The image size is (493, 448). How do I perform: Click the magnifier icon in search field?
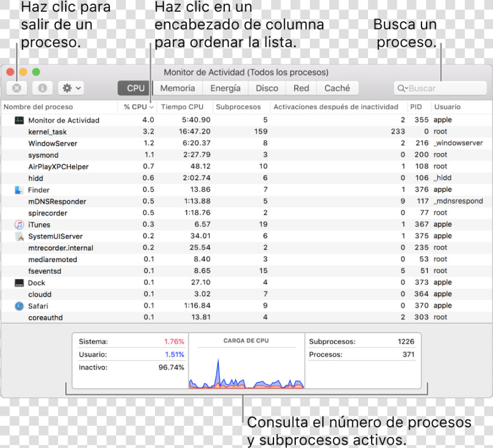click(x=401, y=89)
